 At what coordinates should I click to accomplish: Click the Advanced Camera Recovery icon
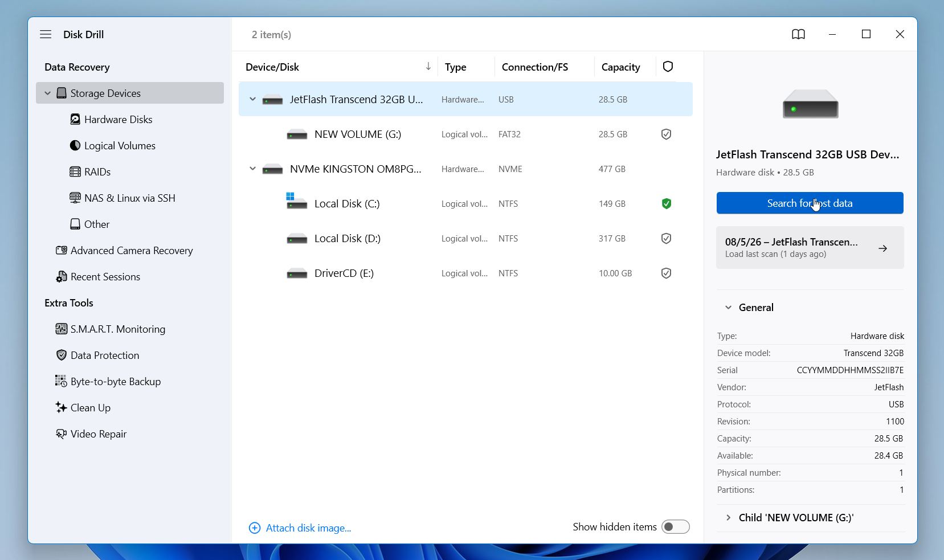(x=62, y=250)
